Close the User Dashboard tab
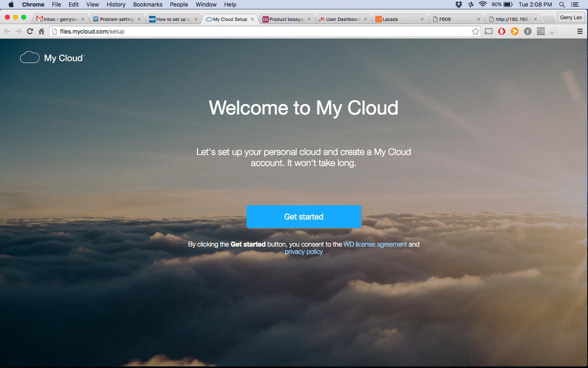Viewport: 588px width, 368px height. 365,19
